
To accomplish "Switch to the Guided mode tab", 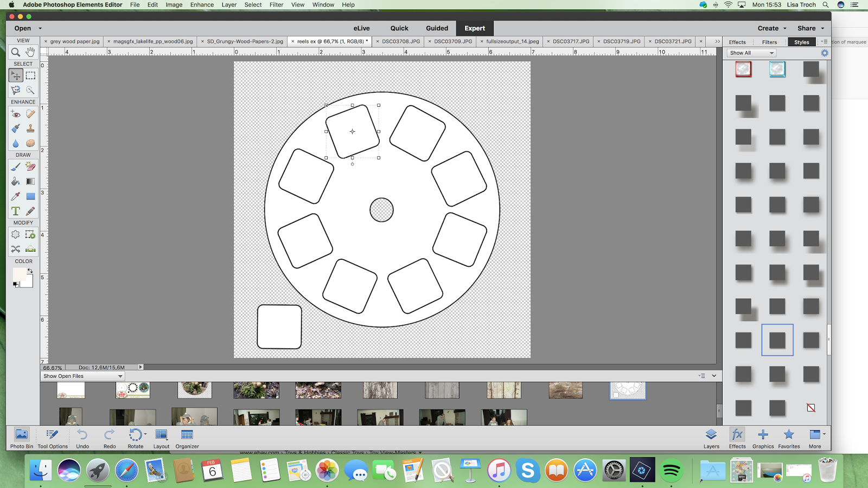I will (437, 28).
